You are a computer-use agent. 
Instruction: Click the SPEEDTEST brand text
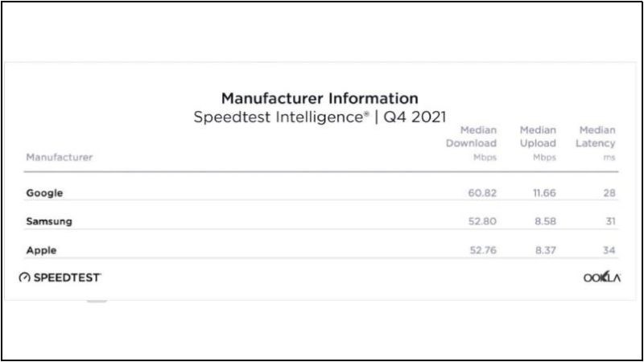pos(67,278)
